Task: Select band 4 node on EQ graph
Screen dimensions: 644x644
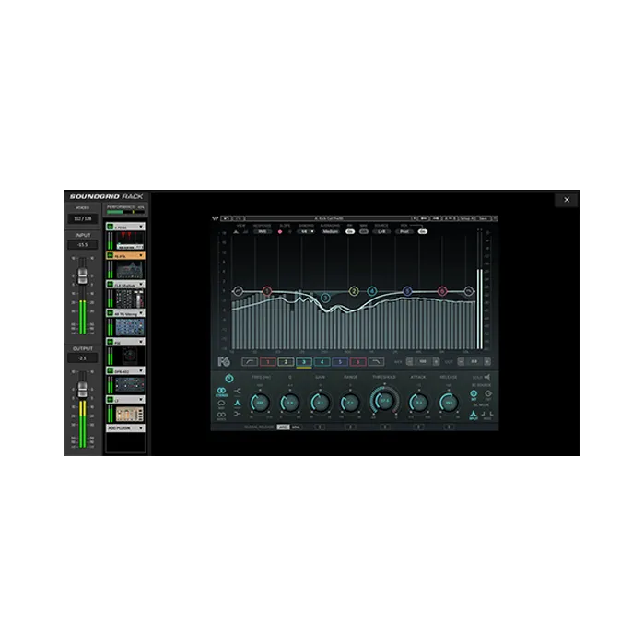Action: point(371,291)
